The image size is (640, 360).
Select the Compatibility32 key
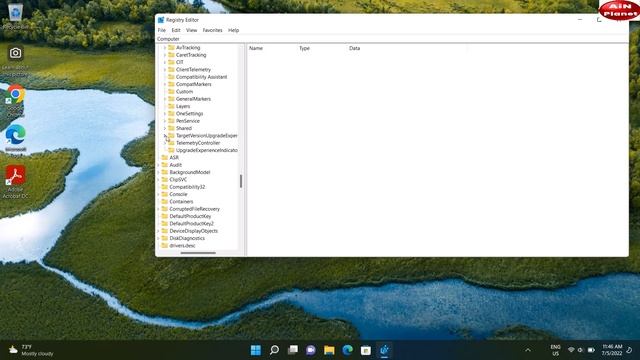pos(187,187)
